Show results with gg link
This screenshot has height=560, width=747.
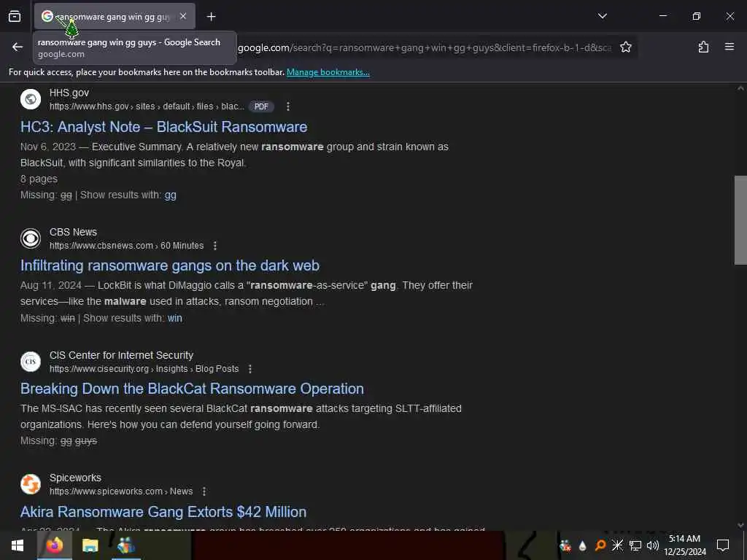[170, 195]
